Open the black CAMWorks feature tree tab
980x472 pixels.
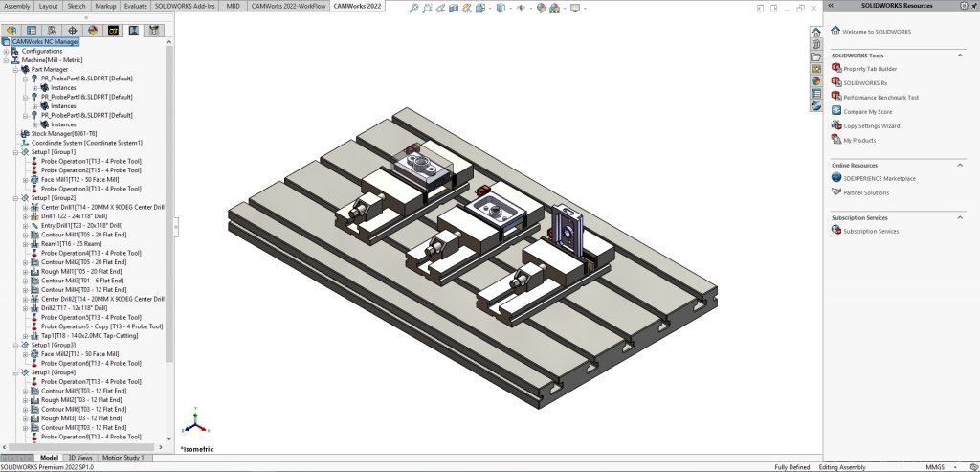click(113, 30)
